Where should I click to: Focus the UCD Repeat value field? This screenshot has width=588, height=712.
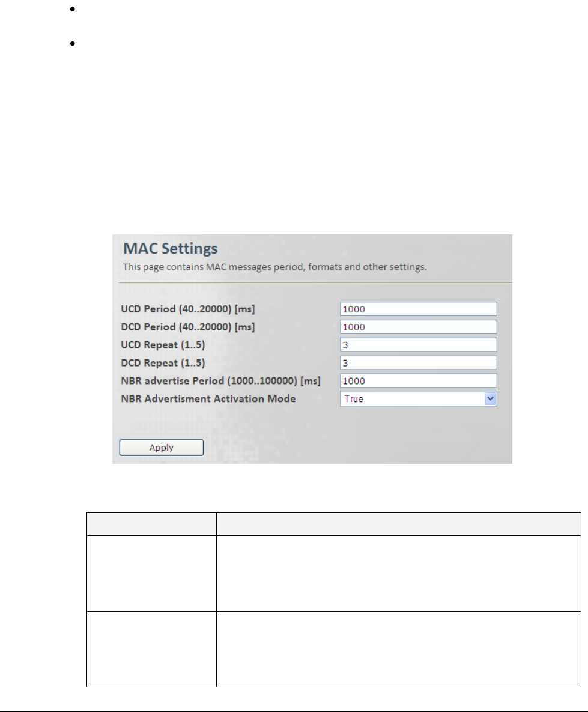click(418, 345)
